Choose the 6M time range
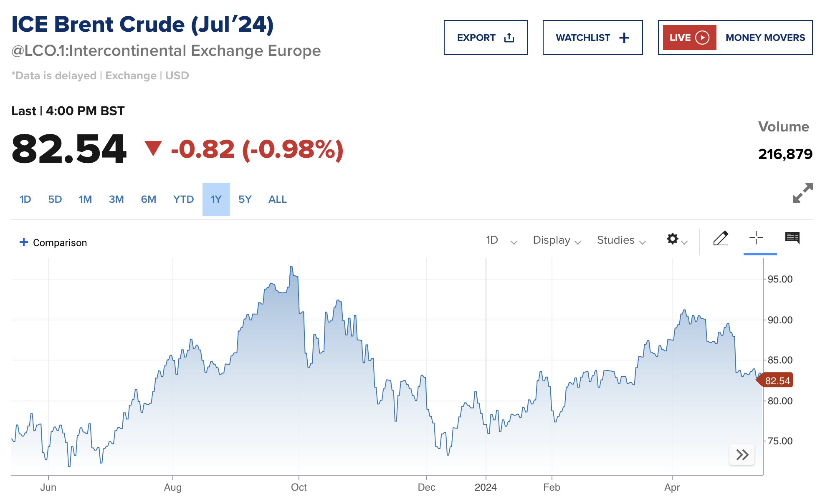820x504 pixels. 148,199
